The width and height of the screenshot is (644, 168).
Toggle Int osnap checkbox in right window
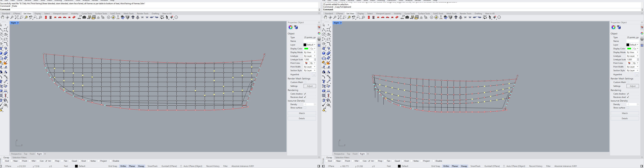(369, 161)
